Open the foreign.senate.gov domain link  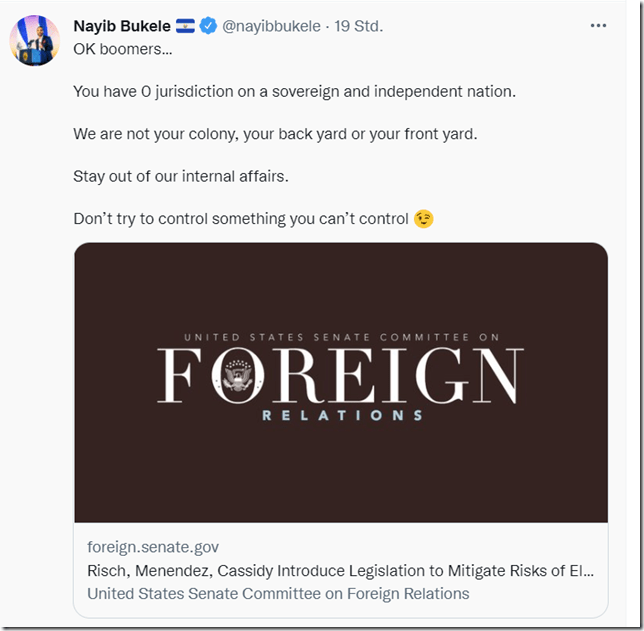click(x=153, y=547)
